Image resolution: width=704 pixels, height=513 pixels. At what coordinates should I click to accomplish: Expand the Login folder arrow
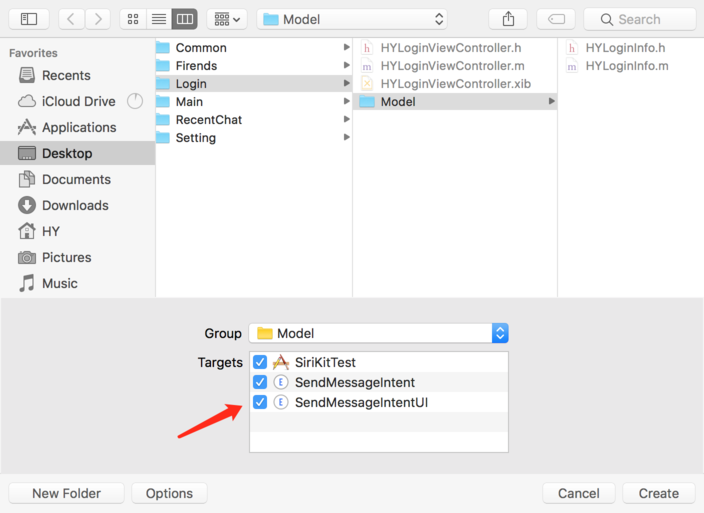coord(346,83)
